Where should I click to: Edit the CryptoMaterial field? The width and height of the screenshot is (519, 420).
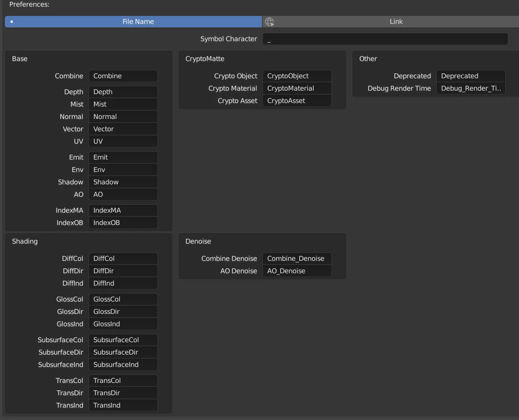point(297,88)
